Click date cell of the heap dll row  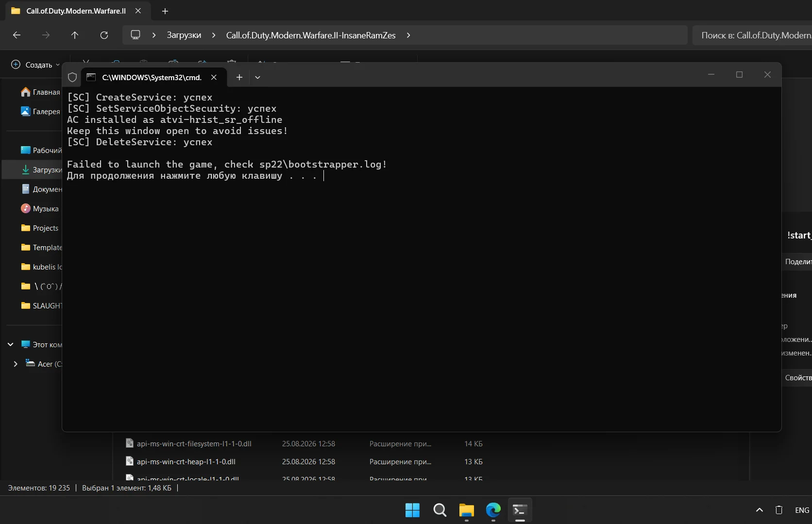click(x=308, y=461)
